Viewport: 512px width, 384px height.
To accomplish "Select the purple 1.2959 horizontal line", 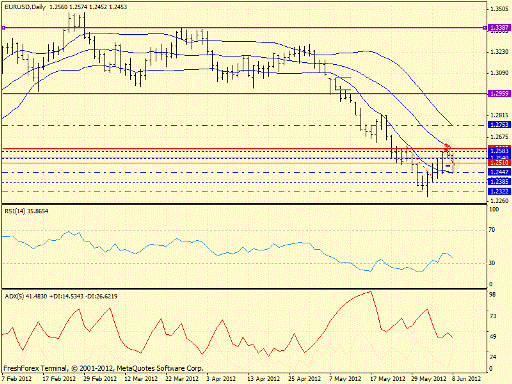I will coord(244,94).
